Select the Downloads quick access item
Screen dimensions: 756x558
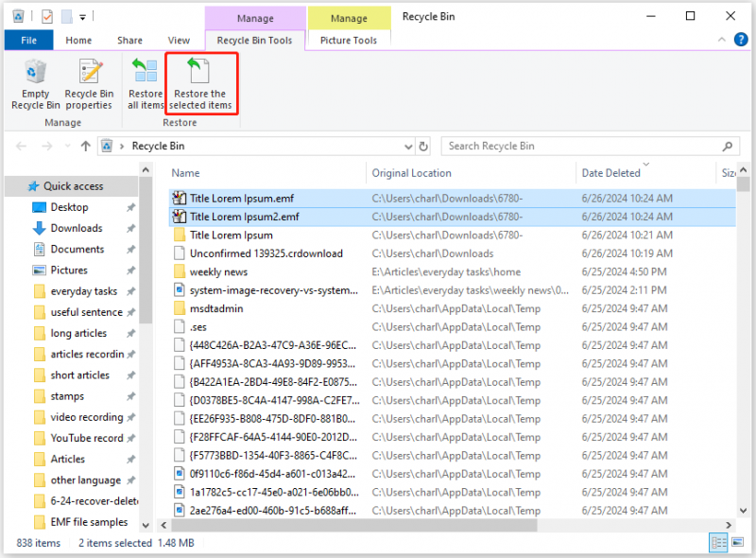click(x=77, y=228)
